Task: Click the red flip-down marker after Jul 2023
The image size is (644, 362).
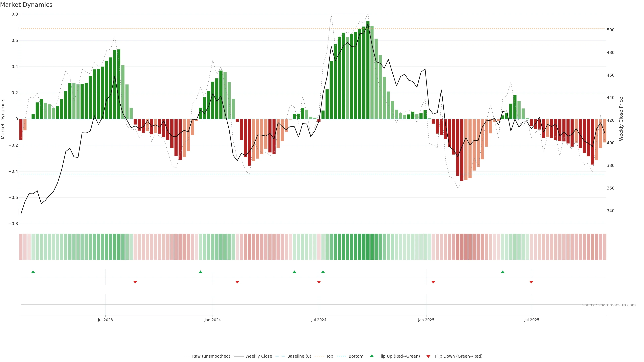Action: coord(135,282)
